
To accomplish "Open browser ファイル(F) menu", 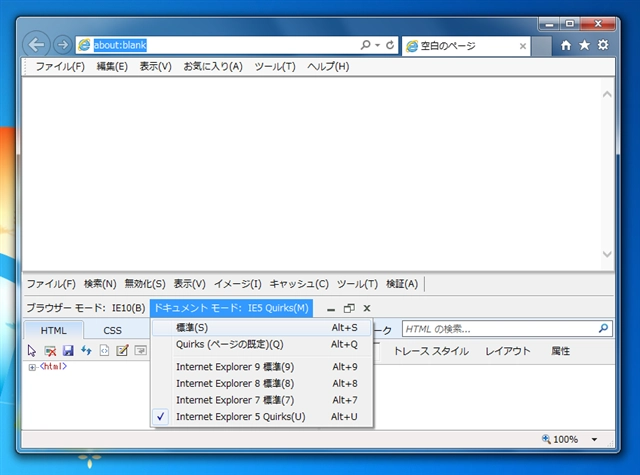I will (60, 67).
